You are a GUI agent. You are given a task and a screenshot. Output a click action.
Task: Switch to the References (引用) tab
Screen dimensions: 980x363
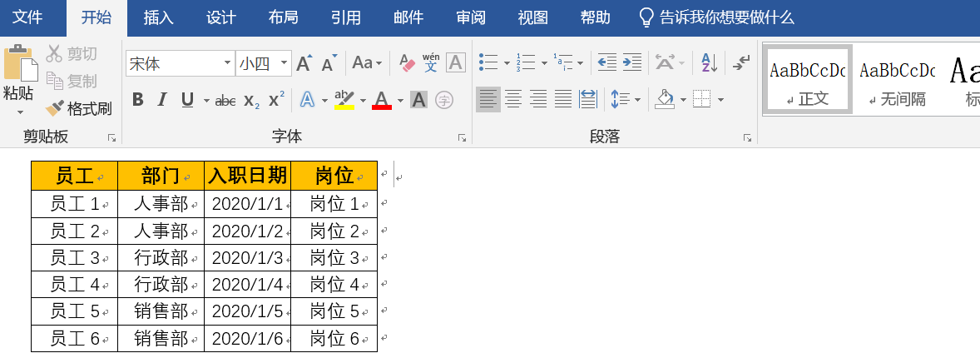(x=345, y=17)
